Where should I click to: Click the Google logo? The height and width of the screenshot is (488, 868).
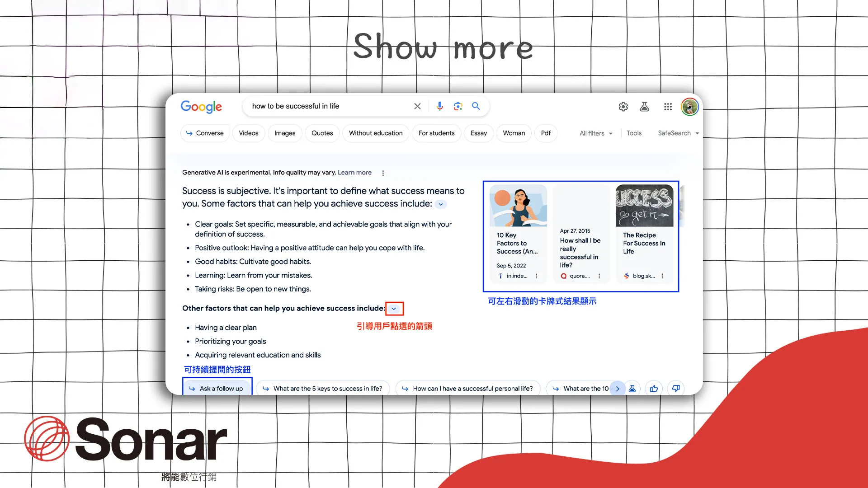tap(201, 107)
